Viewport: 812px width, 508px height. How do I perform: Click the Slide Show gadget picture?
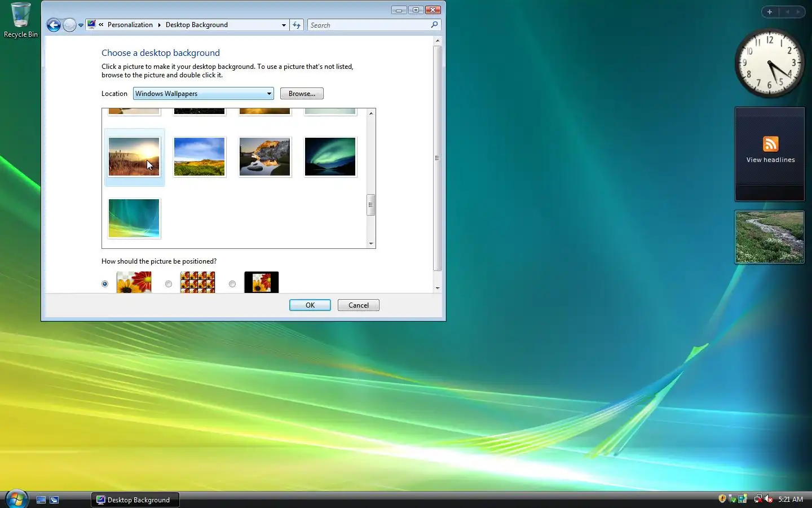tap(770, 237)
